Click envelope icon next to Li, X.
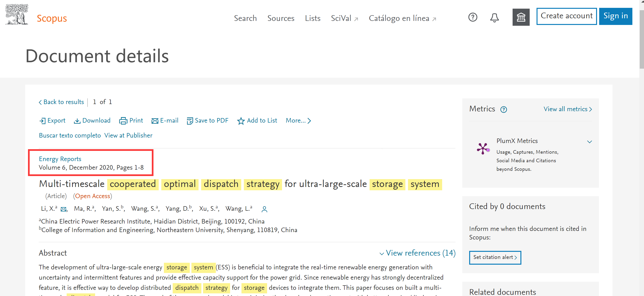Viewport: 644px width, 296px height. coord(64,209)
